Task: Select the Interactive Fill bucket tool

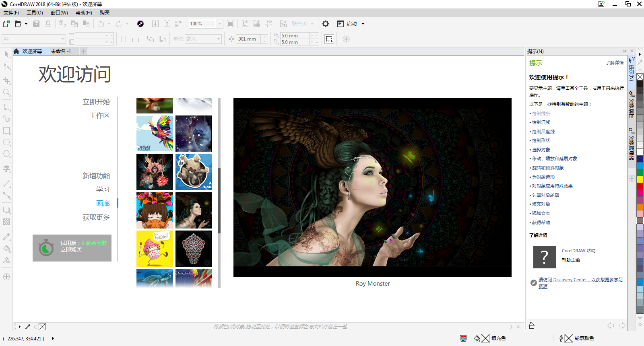Action: [x=6, y=248]
